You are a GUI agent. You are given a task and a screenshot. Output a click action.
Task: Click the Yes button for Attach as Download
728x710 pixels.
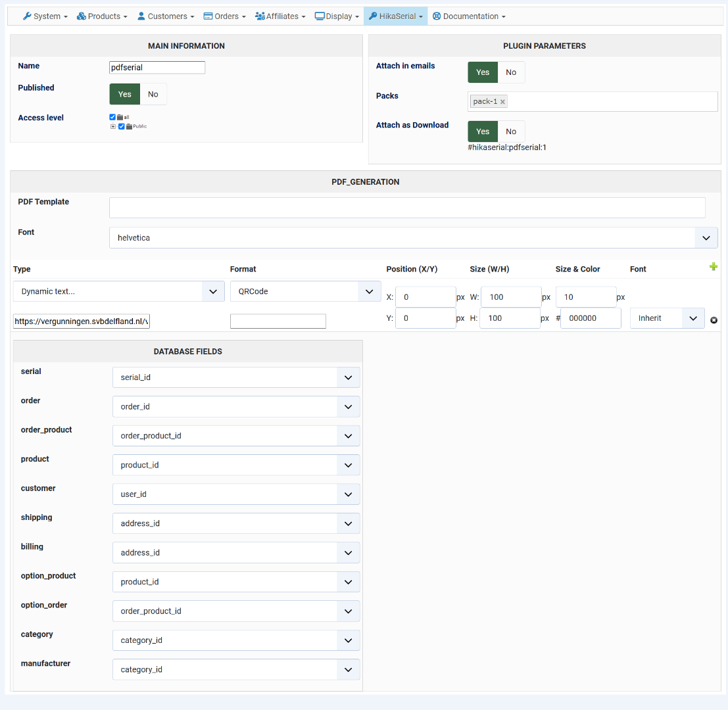483,131
